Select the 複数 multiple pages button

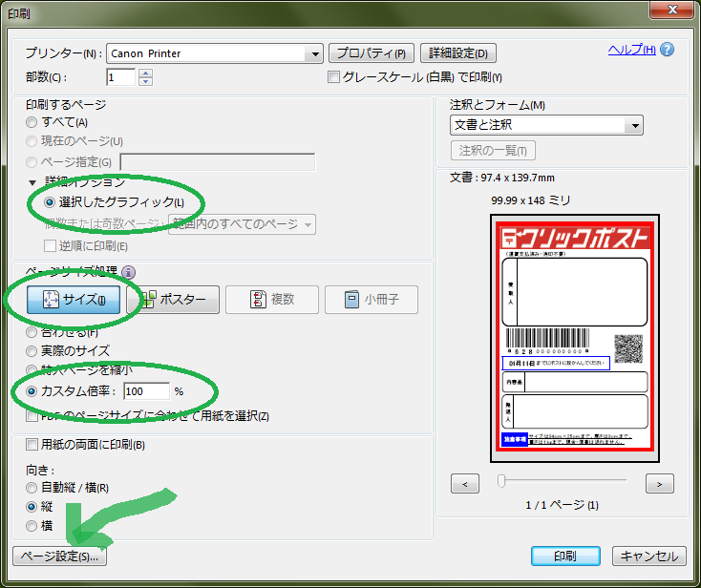click(272, 300)
